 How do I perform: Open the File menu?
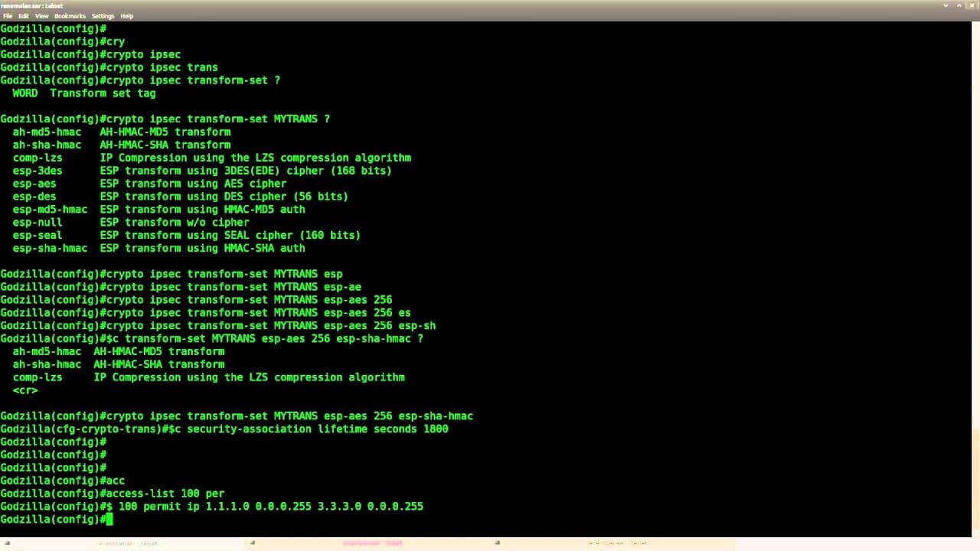[x=8, y=16]
